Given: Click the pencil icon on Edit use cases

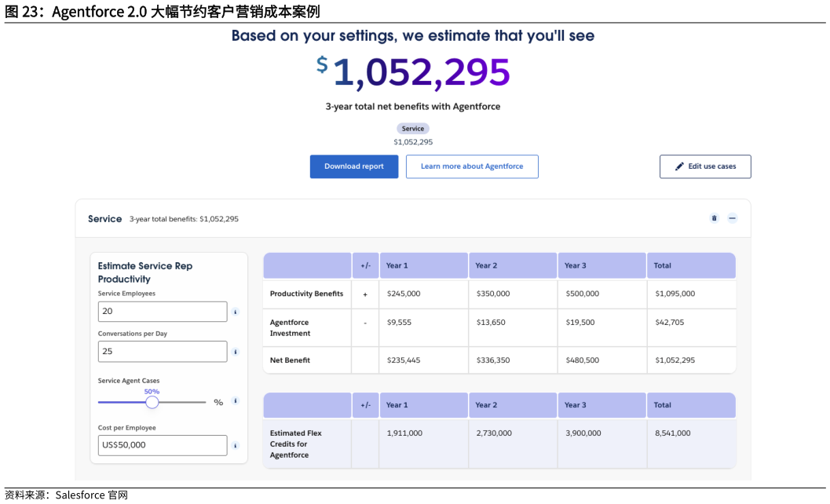Looking at the screenshot, I should point(680,166).
